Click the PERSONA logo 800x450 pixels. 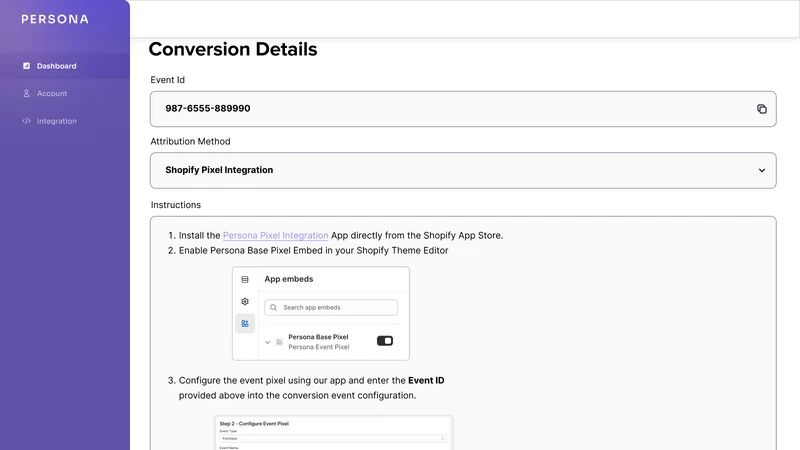coord(55,19)
